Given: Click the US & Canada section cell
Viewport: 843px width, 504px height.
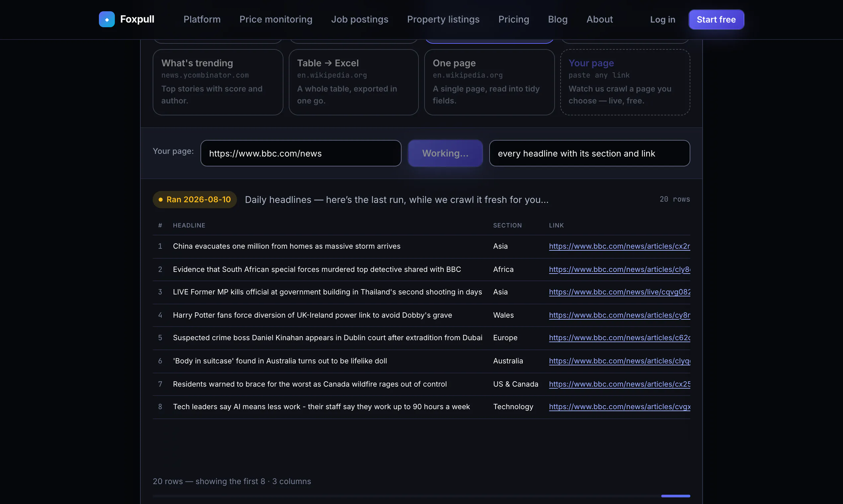Looking at the screenshot, I should pyautogui.click(x=516, y=384).
